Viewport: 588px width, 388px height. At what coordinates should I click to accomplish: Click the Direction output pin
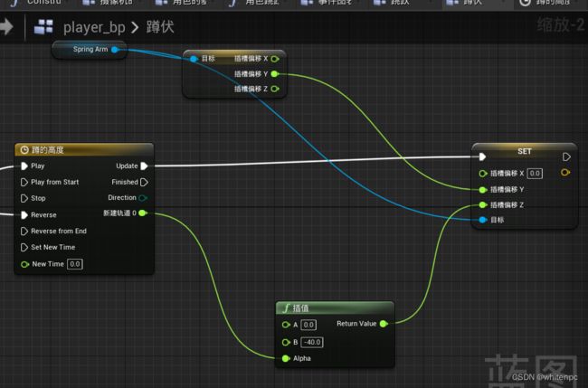(x=143, y=197)
